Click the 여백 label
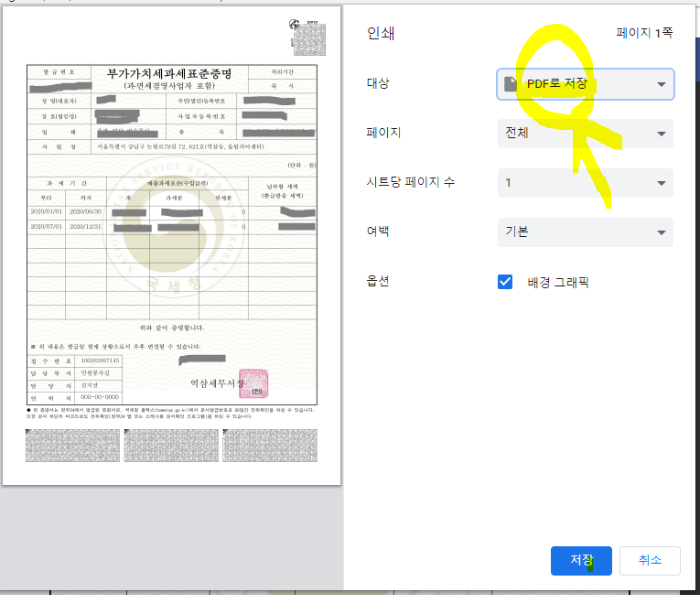The height and width of the screenshot is (595, 700). (378, 231)
